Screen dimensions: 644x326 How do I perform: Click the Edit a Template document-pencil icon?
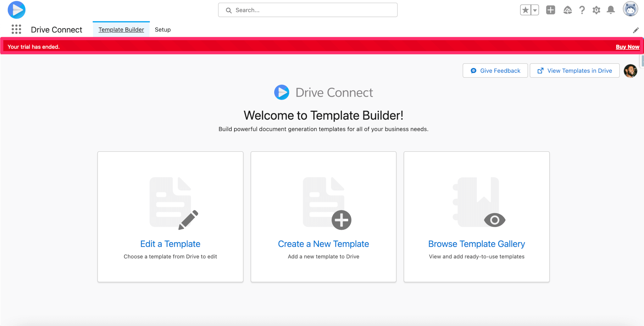(174, 203)
